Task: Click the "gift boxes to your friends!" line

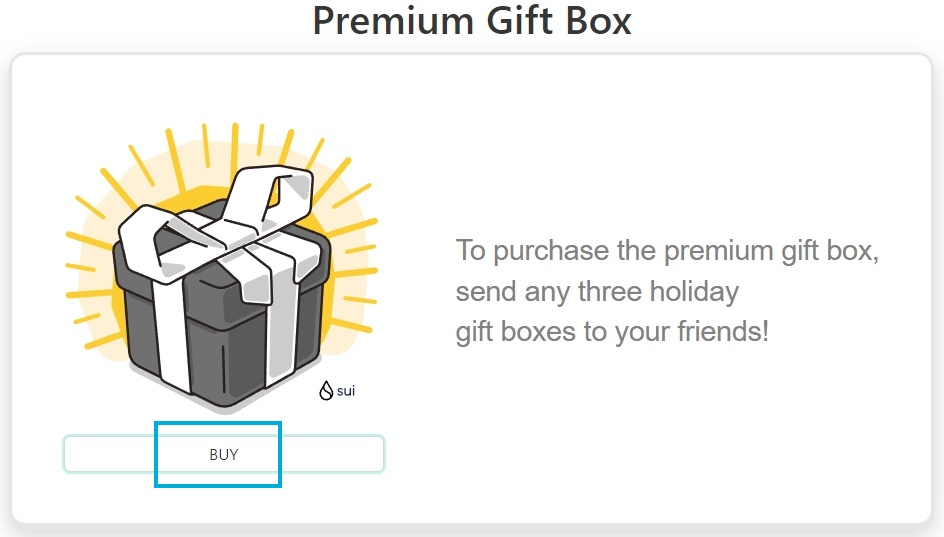Action: [x=612, y=332]
